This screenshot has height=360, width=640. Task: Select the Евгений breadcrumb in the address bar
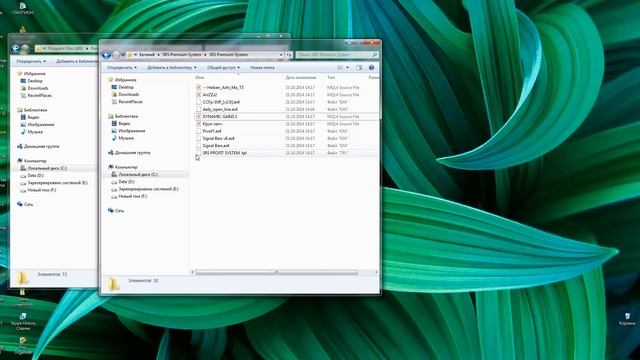tap(147, 54)
